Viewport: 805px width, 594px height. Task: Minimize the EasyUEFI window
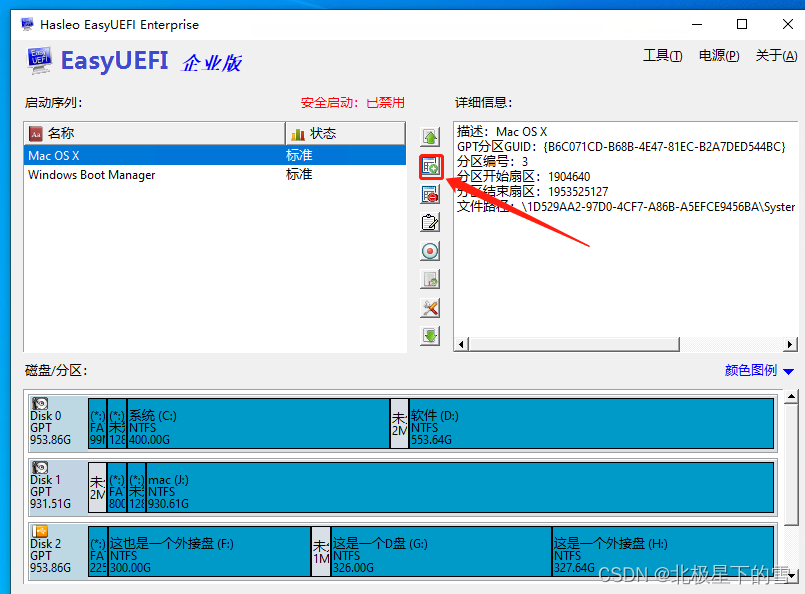pyautogui.click(x=697, y=24)
